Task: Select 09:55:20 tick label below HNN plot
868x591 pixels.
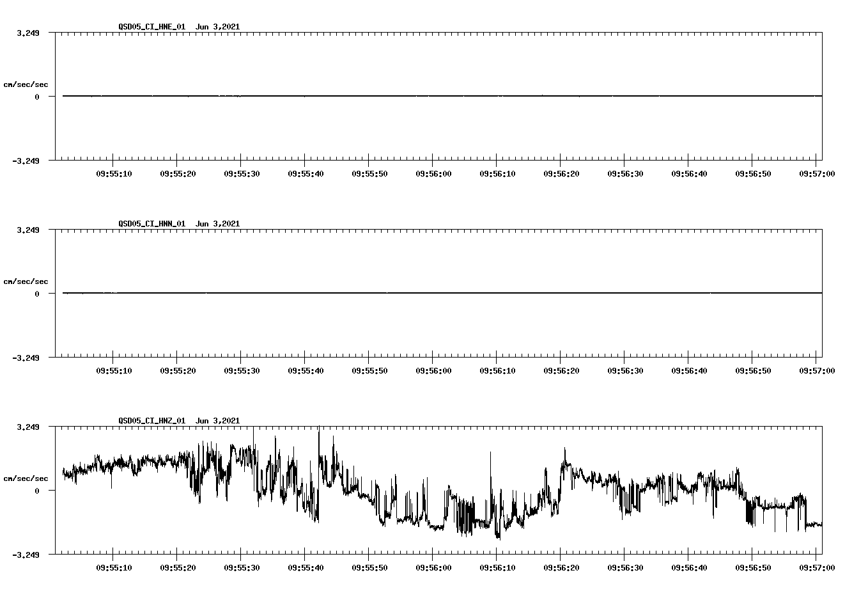Action: (x=178, y=370)
